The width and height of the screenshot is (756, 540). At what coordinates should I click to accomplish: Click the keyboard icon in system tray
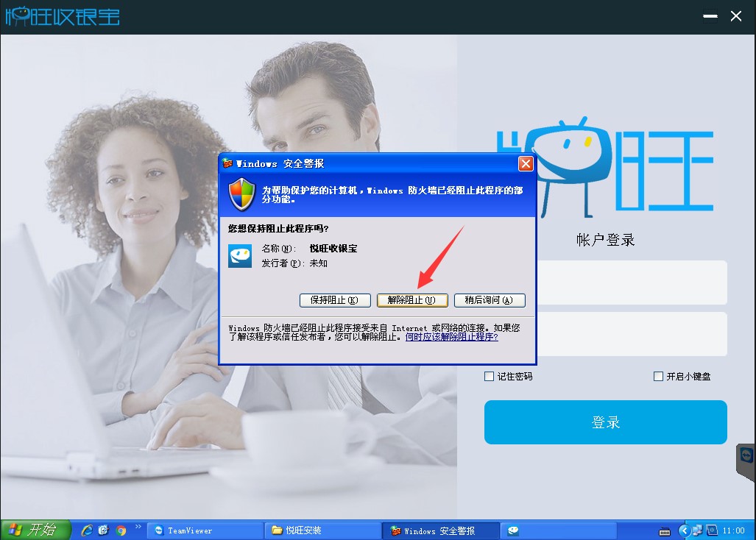pyautogui.click(x=665, y=532)
